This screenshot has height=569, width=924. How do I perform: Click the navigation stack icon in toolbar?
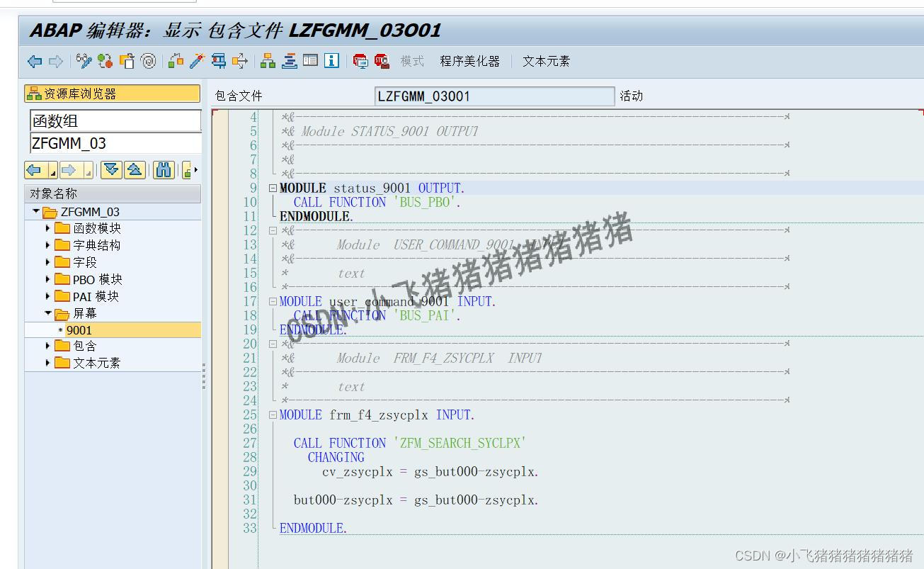tap(289, 62)
